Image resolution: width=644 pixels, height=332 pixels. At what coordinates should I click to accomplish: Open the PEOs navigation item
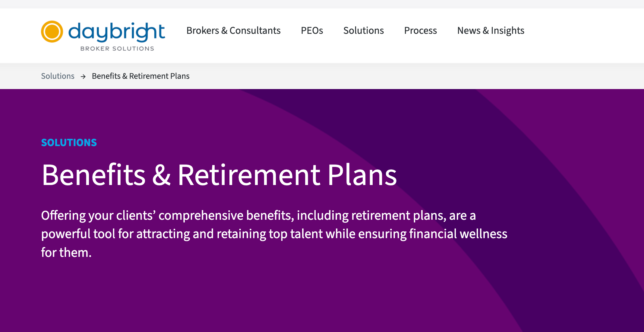click(x=312, y=30)
